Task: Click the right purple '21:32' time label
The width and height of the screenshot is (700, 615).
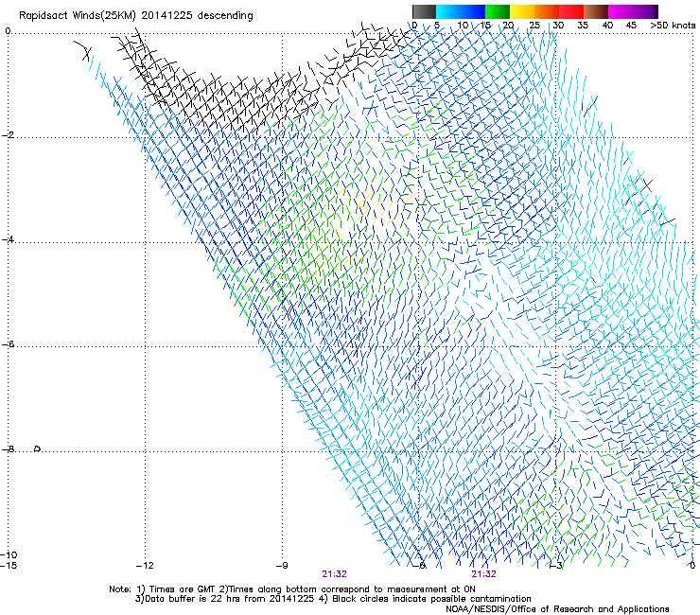Action: pos(484,574)
